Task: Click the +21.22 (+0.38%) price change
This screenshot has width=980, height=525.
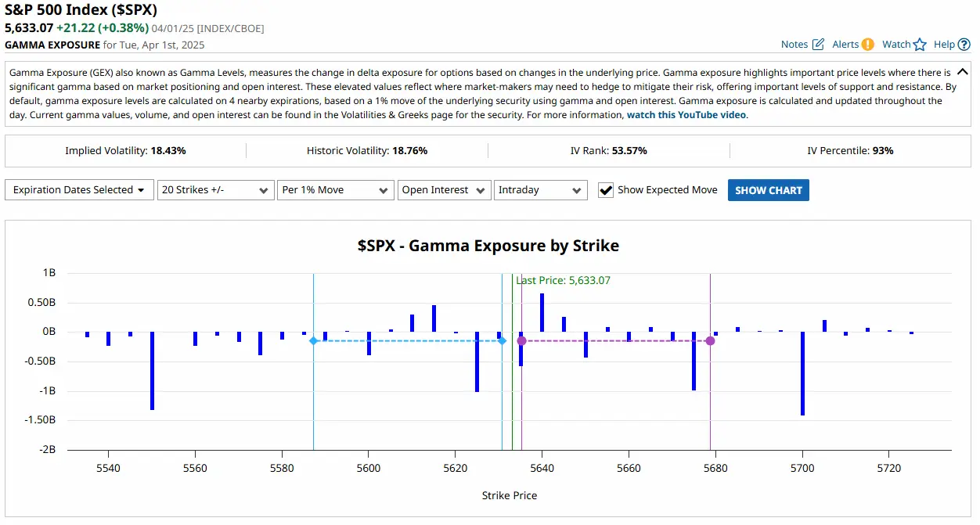Action: click(102, 27)
